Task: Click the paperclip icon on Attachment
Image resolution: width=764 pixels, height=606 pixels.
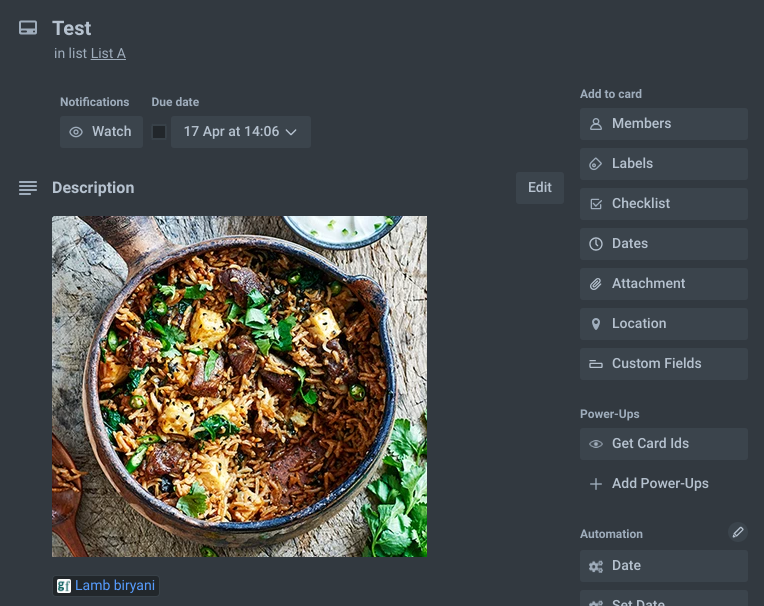Action: point(596,284)
